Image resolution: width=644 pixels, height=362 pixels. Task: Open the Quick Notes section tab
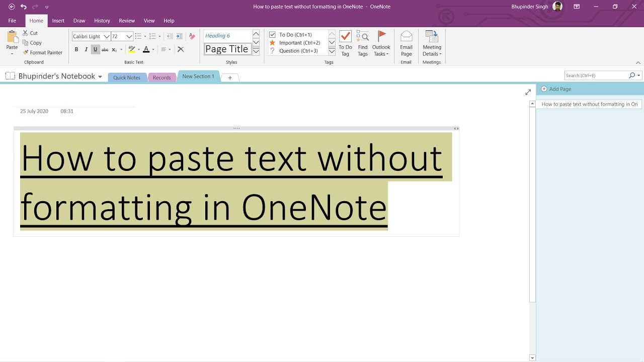(x=127, y=77)
